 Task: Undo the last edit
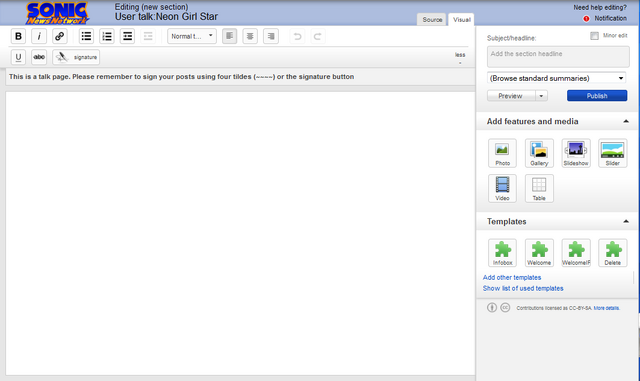pos(297,36)
